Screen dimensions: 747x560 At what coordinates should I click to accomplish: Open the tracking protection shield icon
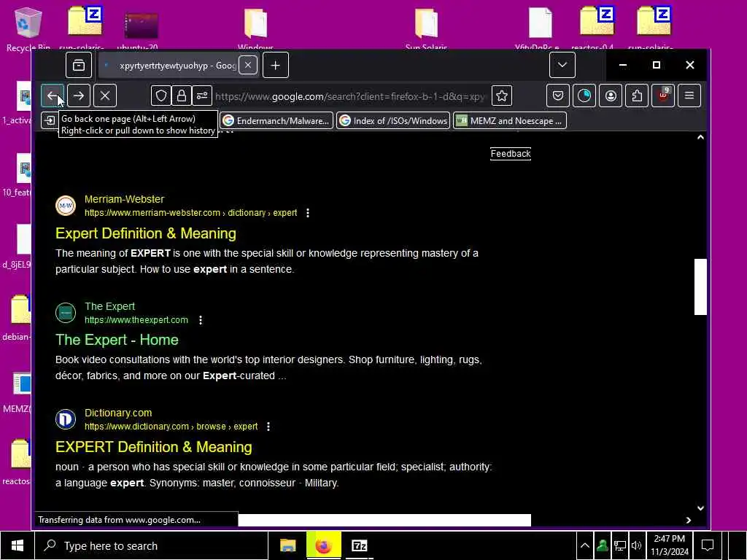click(161, 96)
